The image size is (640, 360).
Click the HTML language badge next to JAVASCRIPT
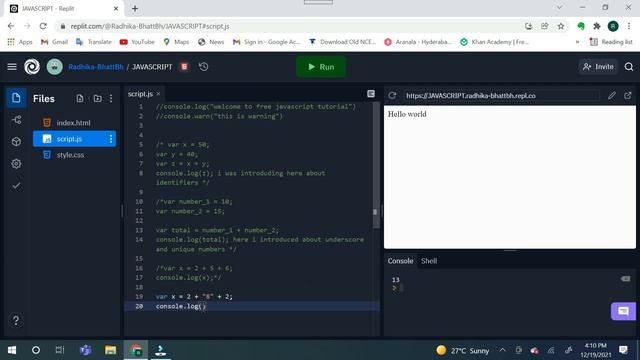tap(184, 67)
